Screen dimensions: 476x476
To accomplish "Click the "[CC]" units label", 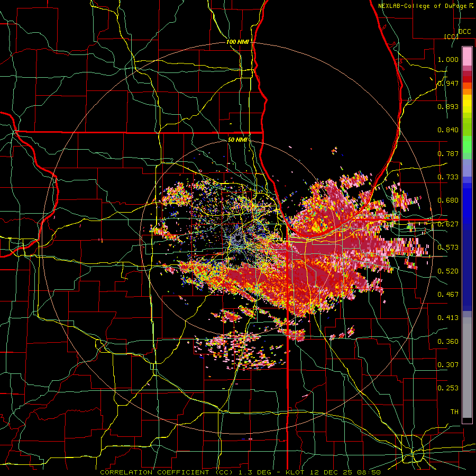I will (x=451, y=36).
